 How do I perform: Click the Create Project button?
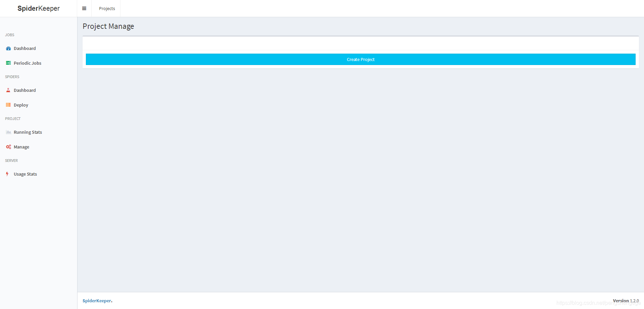click(x=361, y=59)
